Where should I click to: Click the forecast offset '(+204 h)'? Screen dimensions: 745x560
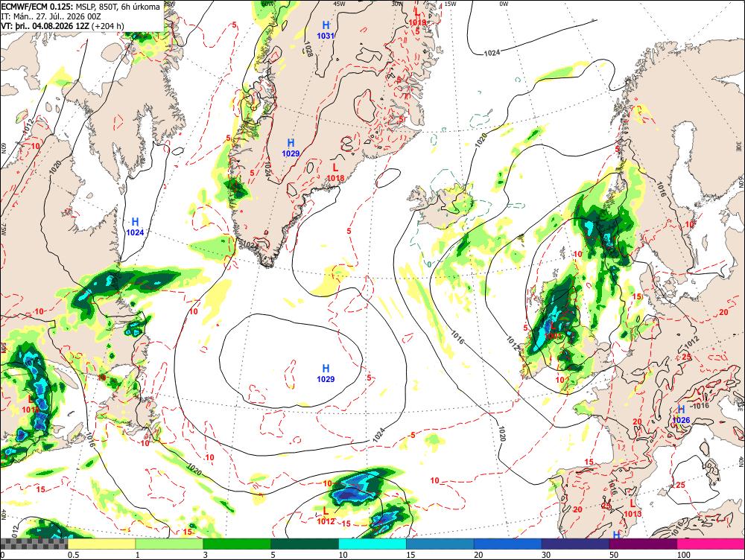[x=107, y=25]
